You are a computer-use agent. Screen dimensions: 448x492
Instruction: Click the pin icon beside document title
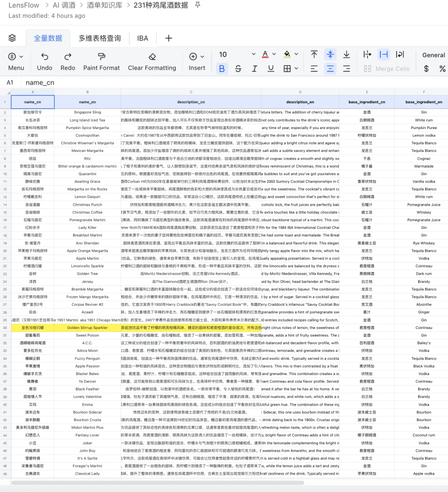[x=197, y=5]
